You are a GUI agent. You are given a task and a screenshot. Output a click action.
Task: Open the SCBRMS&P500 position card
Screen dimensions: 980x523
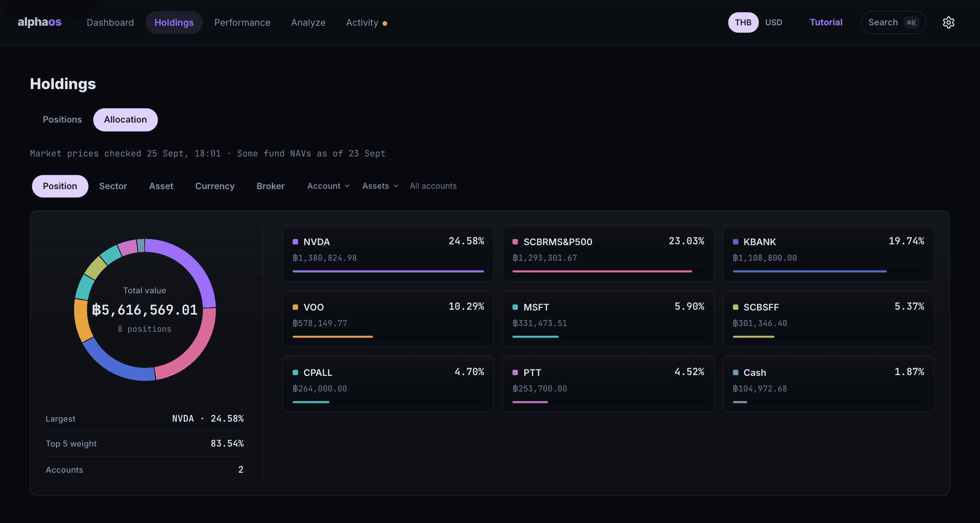tap(608, 253)
